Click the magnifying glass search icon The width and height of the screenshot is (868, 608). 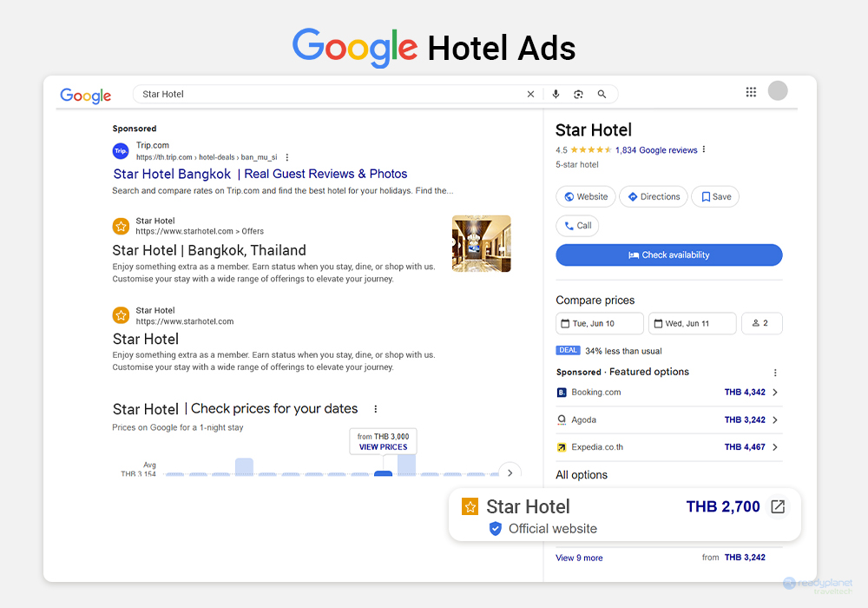tap(602, 94)
